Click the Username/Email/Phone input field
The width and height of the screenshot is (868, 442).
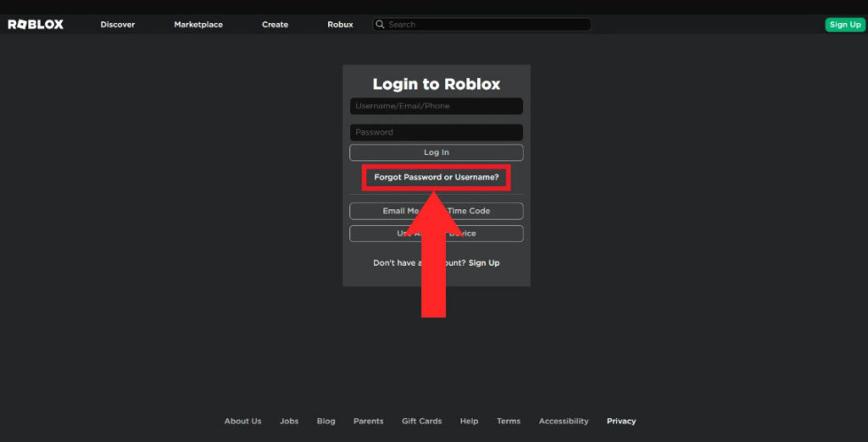coord(436,107)
